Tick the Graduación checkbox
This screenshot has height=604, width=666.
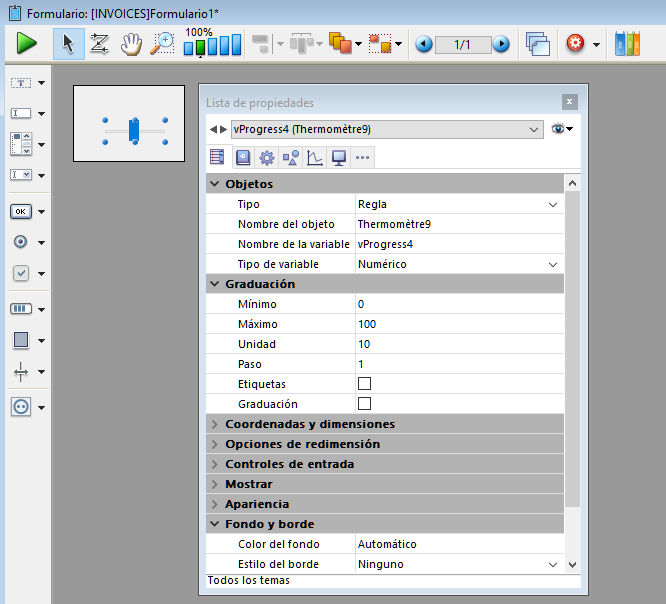[364, 404]
